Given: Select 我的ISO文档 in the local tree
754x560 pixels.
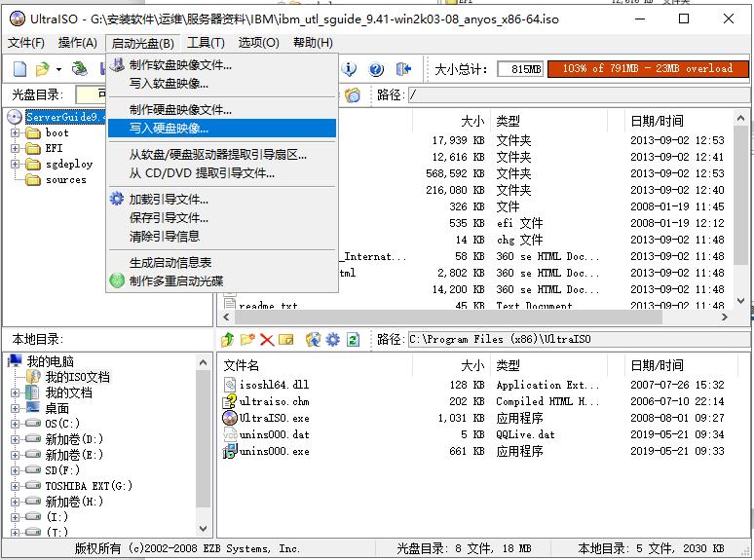Looking at the screenshot, I should point(77,377).
